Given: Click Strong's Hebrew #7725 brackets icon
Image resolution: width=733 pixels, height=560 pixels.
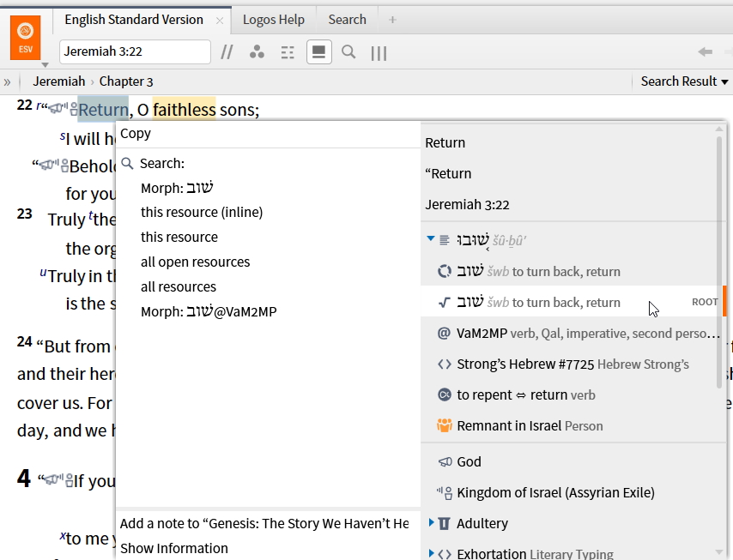Looking at the screenshot, I should pyautogui.click(x=444, y=364).
